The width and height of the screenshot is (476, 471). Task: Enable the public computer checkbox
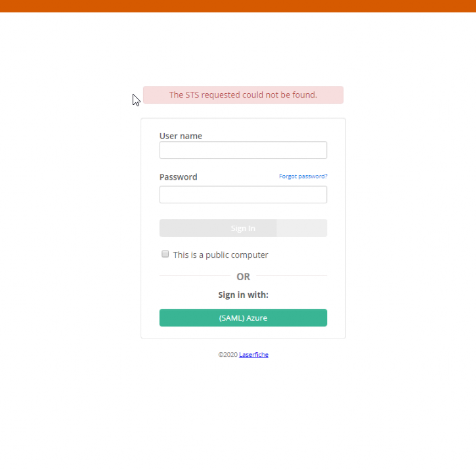click(165, 254)
